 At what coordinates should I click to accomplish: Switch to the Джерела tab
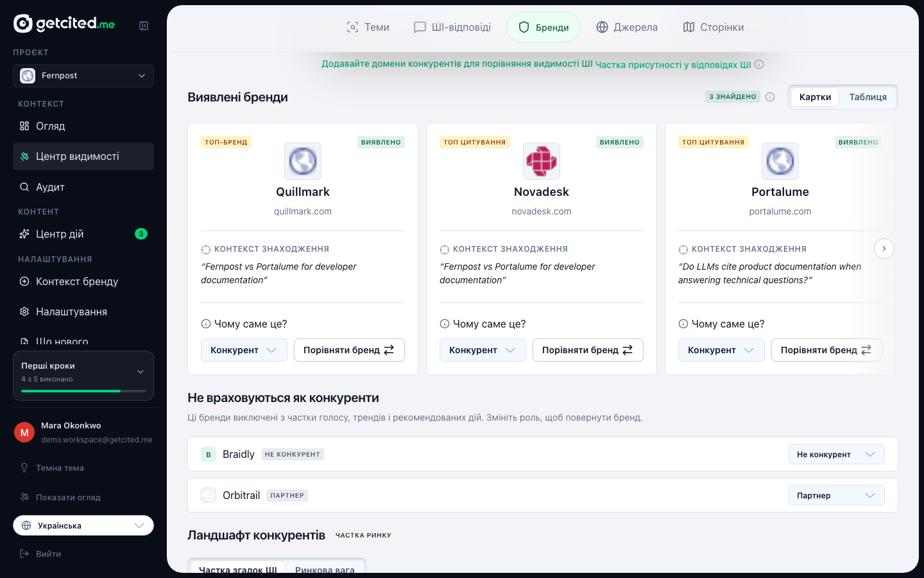627,27
